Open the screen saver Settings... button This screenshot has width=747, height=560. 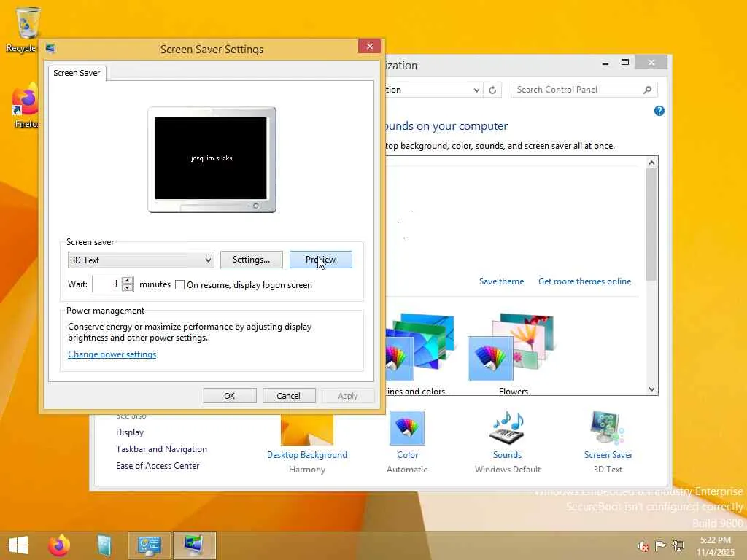pos(251,260)
